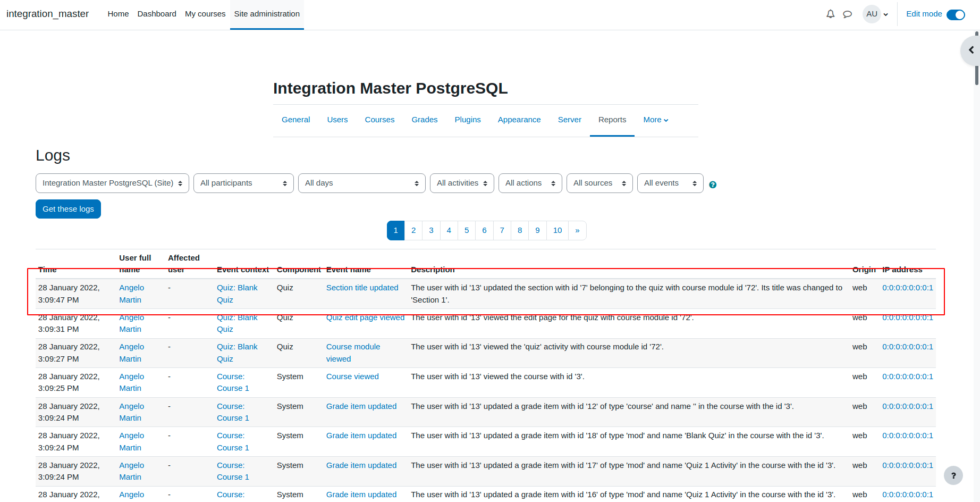
Task: Open the All actions dropdown
Action: (530, 183)
